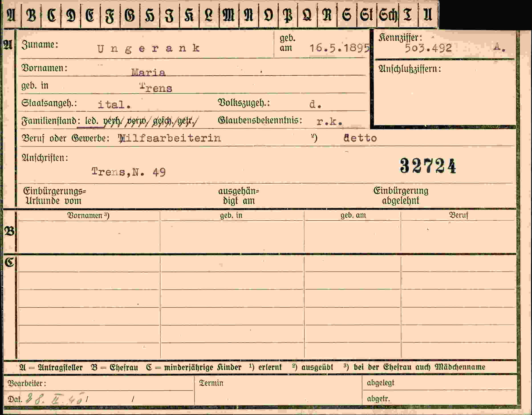Click the typed surname "Ungerank"

(x=148, y=48)
